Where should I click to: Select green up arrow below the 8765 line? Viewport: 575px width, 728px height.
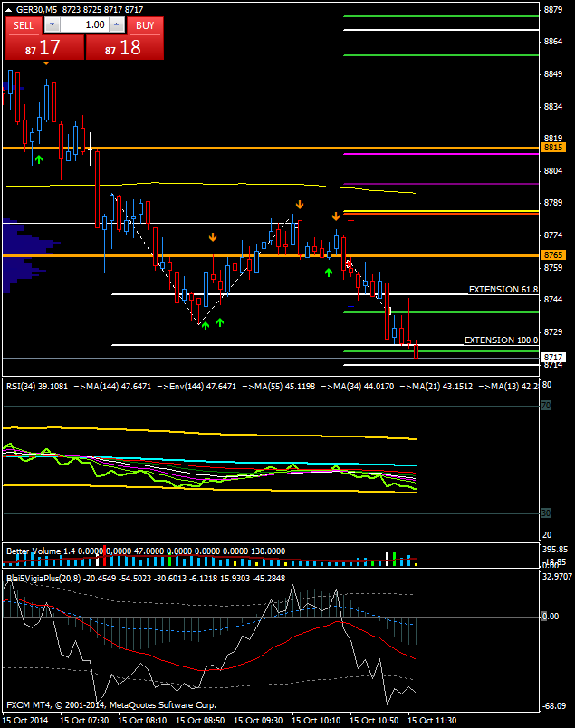(x=329, y=272)
